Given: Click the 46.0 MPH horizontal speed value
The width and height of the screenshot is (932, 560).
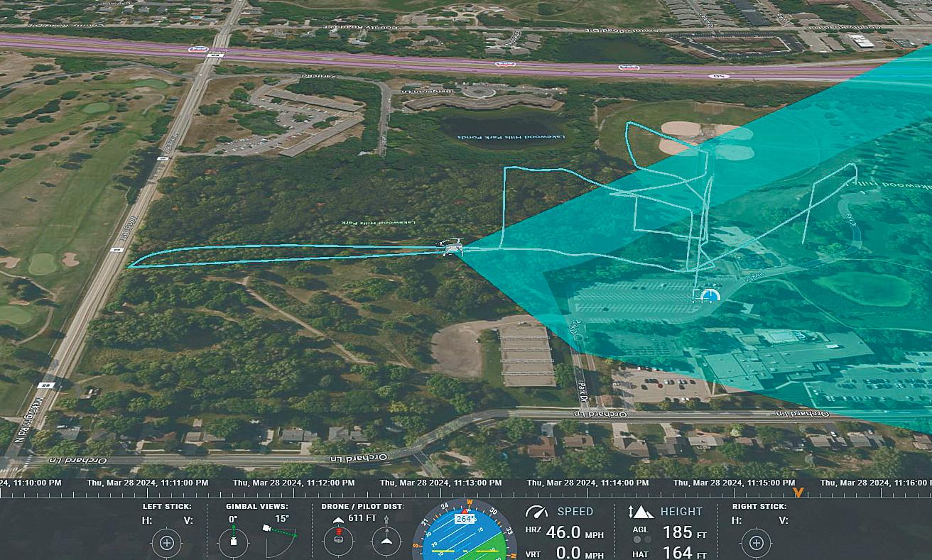Looking at the screenshot, I should coord(575,532).
